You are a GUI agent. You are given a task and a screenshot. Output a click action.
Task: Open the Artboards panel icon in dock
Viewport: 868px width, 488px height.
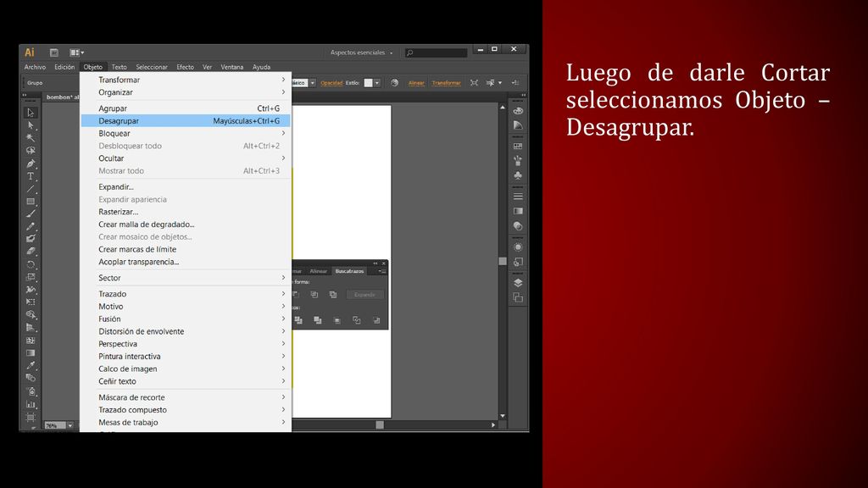(518, 297)
